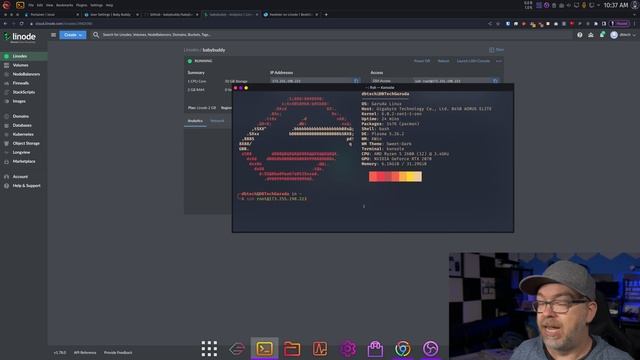Open the Linode community icon
This screenshot has width=640, height=360.
click(x=591, y=35)
